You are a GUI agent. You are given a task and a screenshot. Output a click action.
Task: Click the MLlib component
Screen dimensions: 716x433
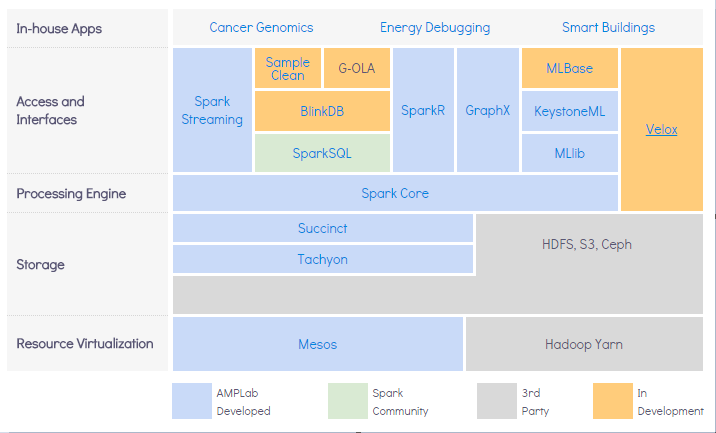(x=569, y=153)
